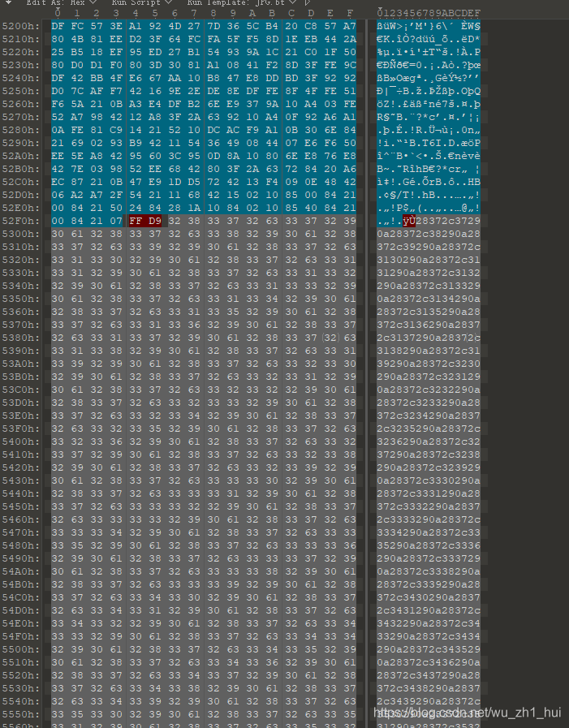Select byte B9 in row 5290h

136,143
